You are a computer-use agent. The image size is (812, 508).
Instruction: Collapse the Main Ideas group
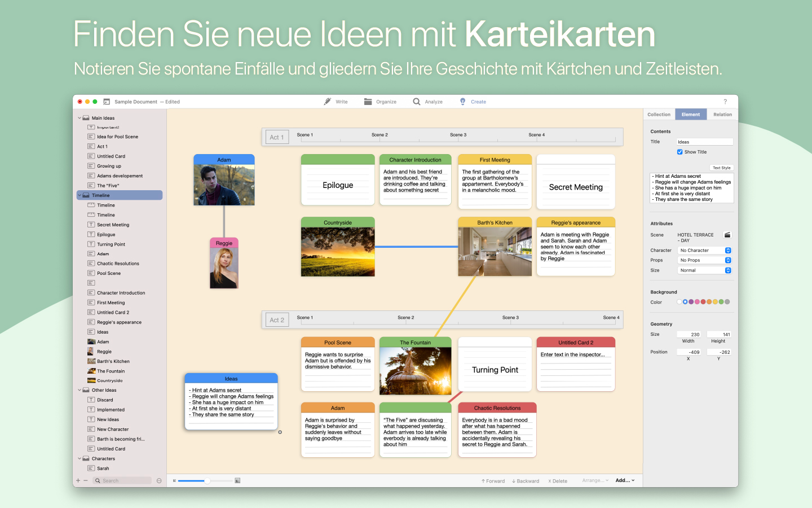point(80,118)
